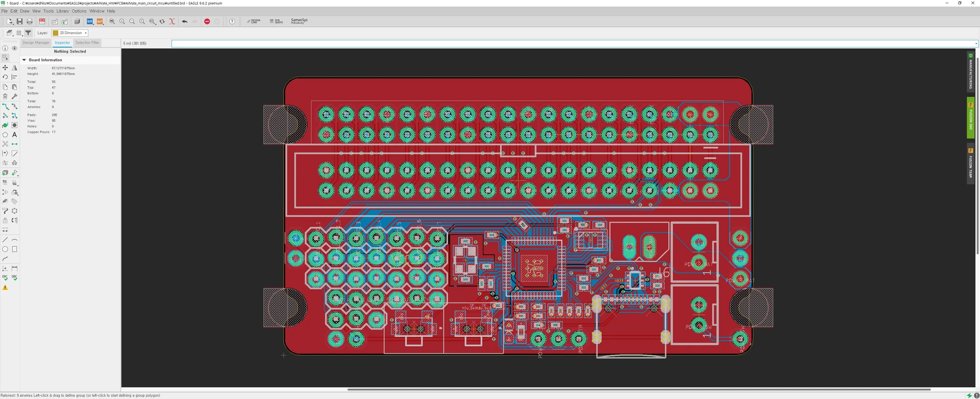This screenshot has height=399, width=980.
Task: Select the Route airwire tool
Action: pyautogui.click(x=5, y=106)
